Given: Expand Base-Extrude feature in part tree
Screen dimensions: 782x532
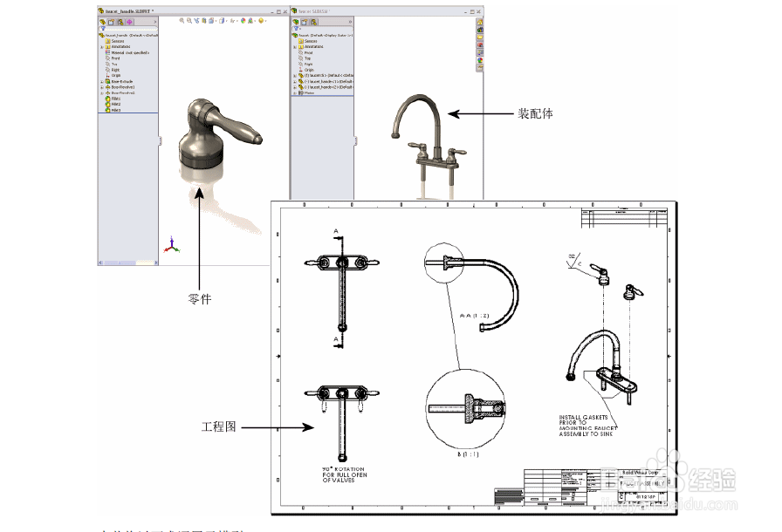Looking at the screenshot, I should pyautogui.click(x=102, y=82).
